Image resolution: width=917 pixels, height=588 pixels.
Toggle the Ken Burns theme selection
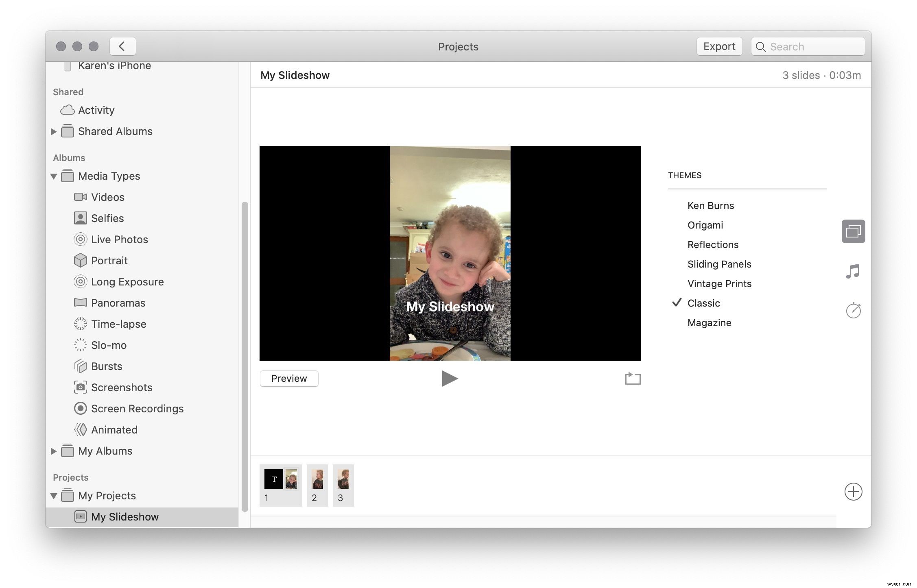pyautogui.click(x=710, y=205)
